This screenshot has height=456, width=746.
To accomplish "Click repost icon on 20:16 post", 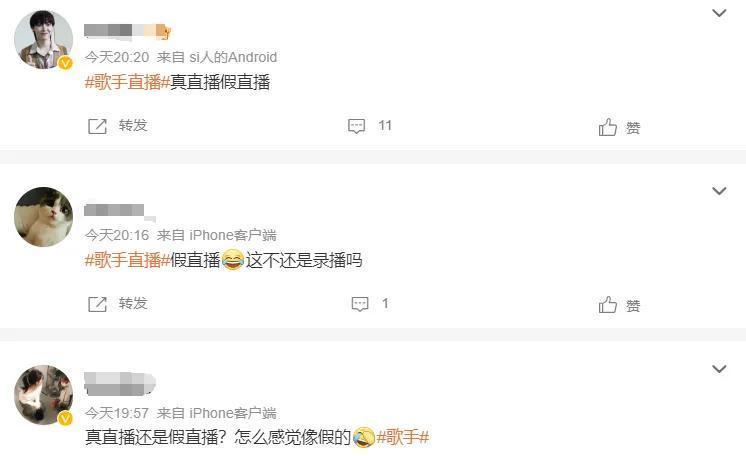I will (x=98, y=304).
